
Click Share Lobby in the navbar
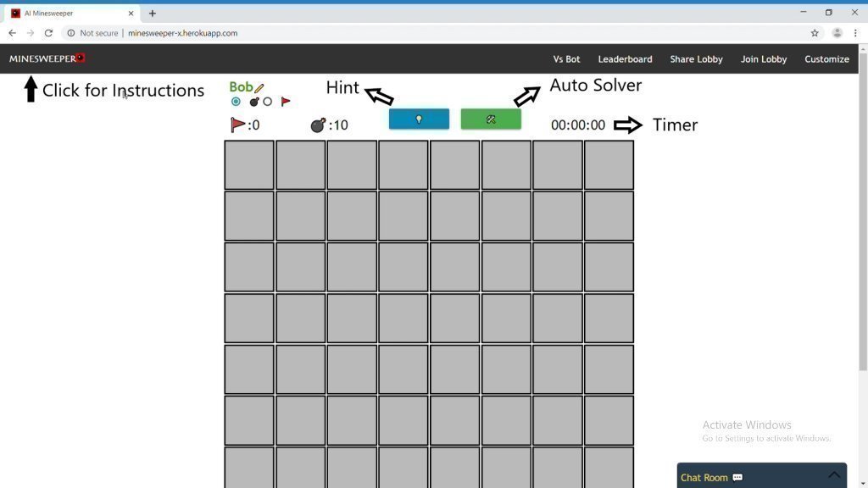pos(696,59)
